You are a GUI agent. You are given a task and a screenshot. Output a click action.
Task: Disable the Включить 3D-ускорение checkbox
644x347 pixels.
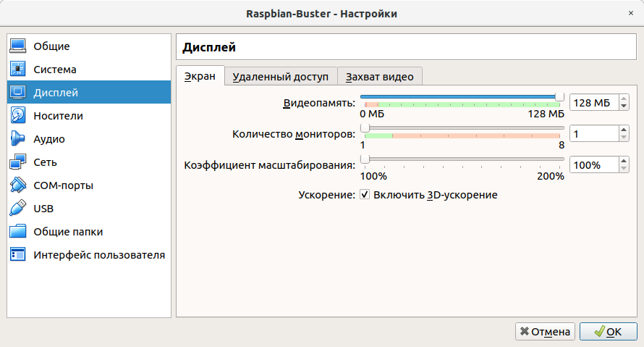[x=365, y=194]
